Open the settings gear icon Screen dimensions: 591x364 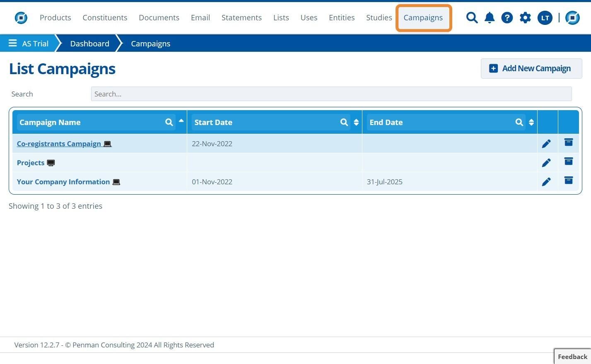click(x=525, y=18)
